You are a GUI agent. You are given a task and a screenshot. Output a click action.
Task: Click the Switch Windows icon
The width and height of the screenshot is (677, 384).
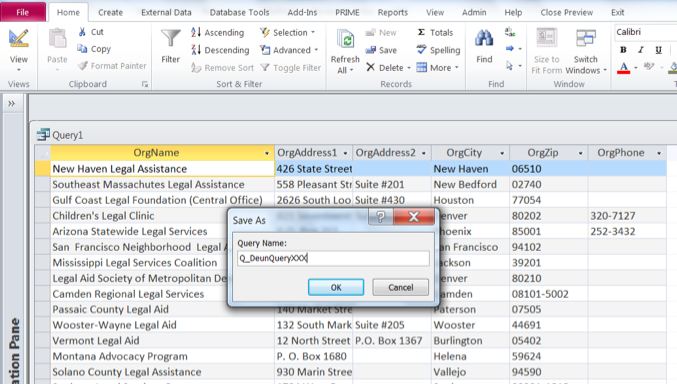pyautogui.click(x=586, y=38)
